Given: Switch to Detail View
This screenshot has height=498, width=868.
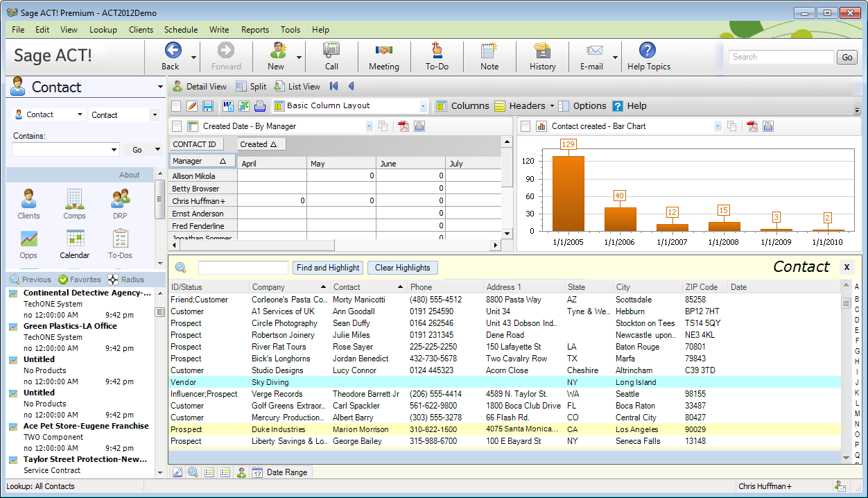Looking at the screenshot, I should click(x=200, y=87).
